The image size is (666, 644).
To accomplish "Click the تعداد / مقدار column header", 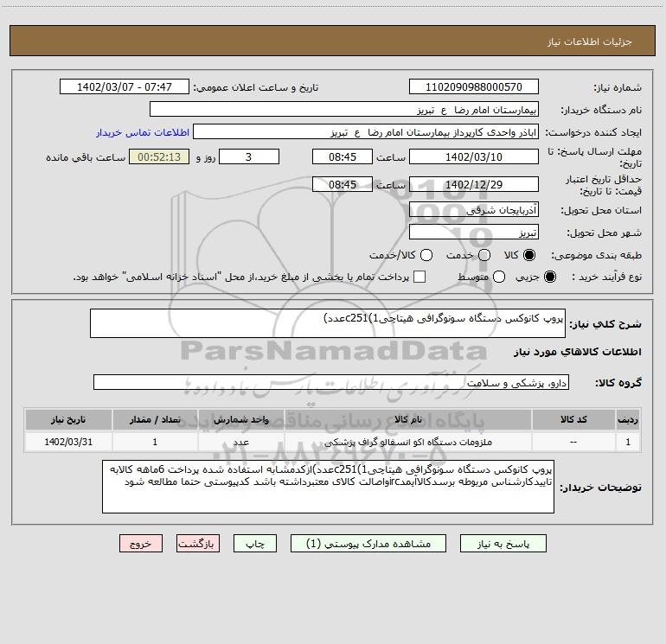I will [x=155, y=419].
